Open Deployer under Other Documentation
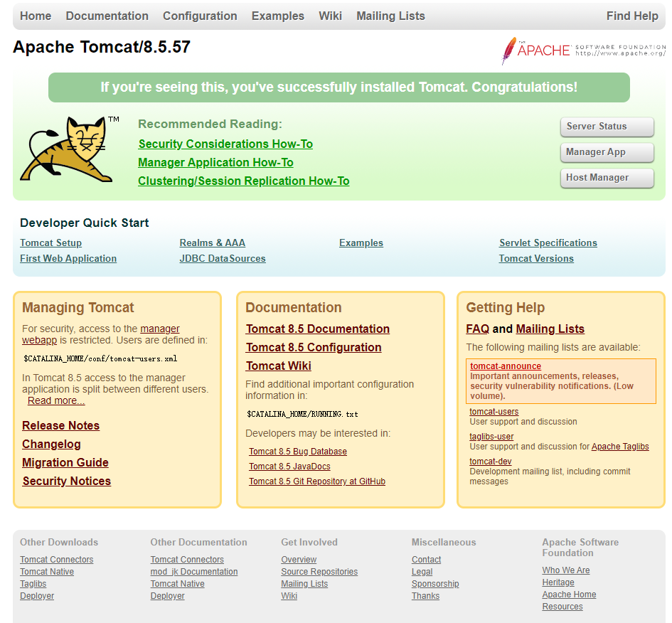The width and height of the screenshot is (672, 623). (167, 596)
